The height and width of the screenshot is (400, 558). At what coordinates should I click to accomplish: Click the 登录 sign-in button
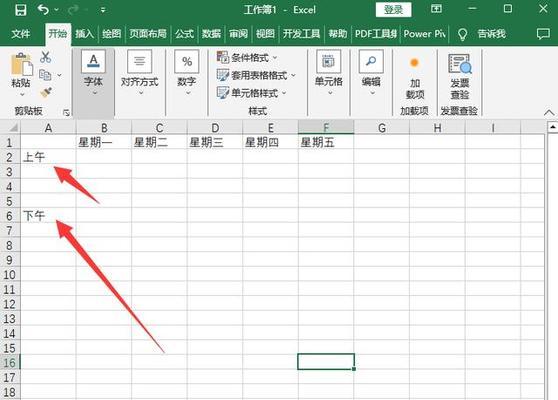coord(393,10)
